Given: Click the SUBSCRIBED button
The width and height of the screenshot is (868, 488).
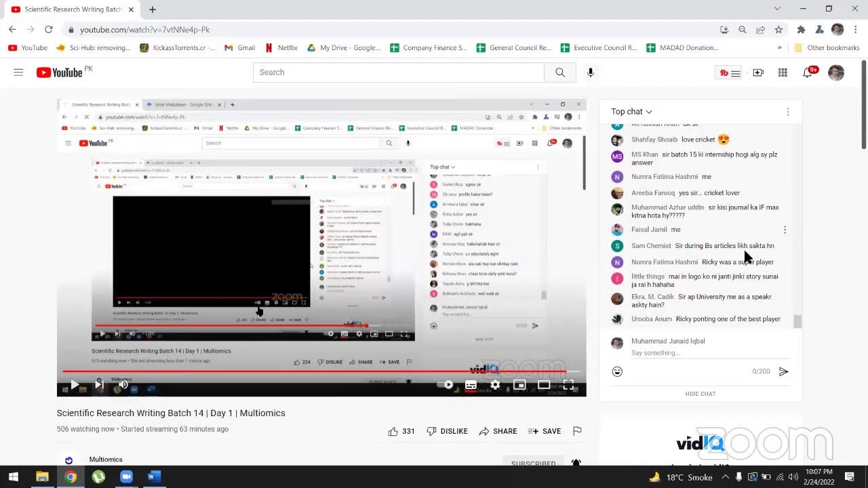Looking at the screenshot, I should pos(534,462).
